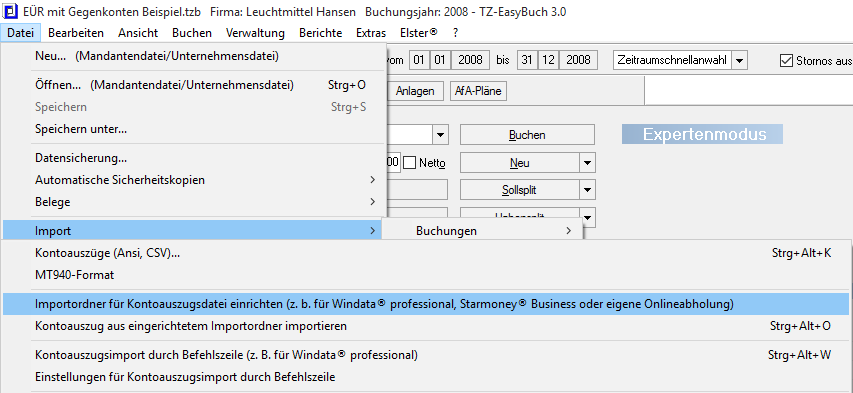Click the Buchen button

pyautogui.click(x=527, y=134)
